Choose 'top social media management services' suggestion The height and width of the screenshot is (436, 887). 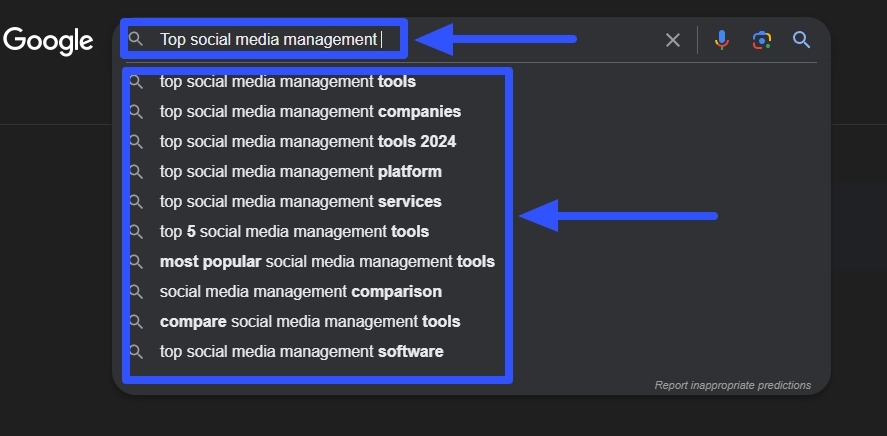point(300,202)
